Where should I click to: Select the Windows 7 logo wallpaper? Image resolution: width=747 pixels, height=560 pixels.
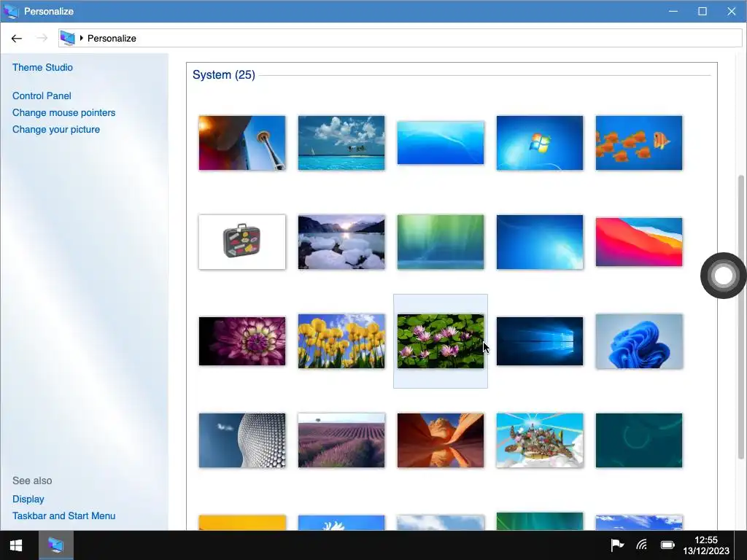coord(539,143)
